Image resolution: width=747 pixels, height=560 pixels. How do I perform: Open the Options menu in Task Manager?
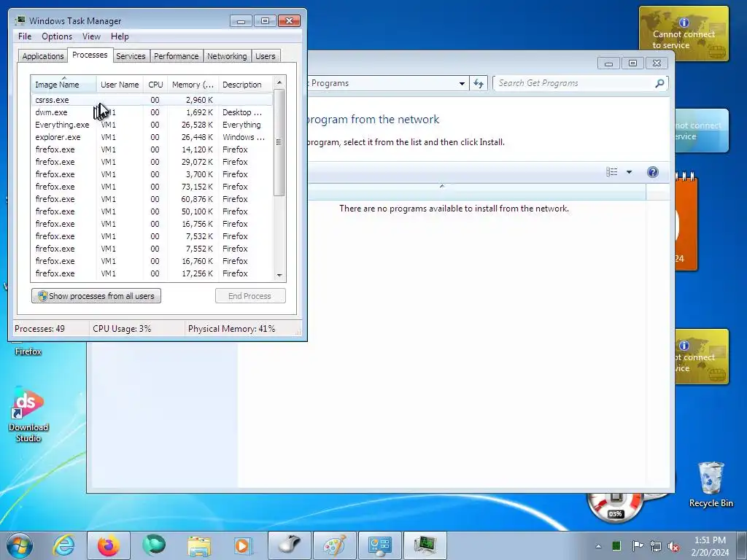coord(57,36)
